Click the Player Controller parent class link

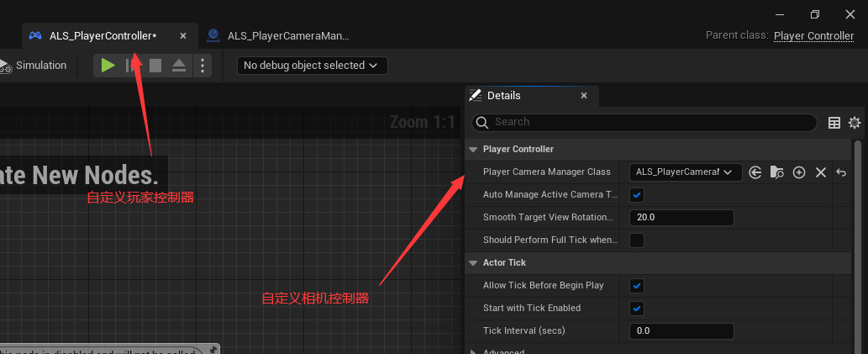pos(813,35)
